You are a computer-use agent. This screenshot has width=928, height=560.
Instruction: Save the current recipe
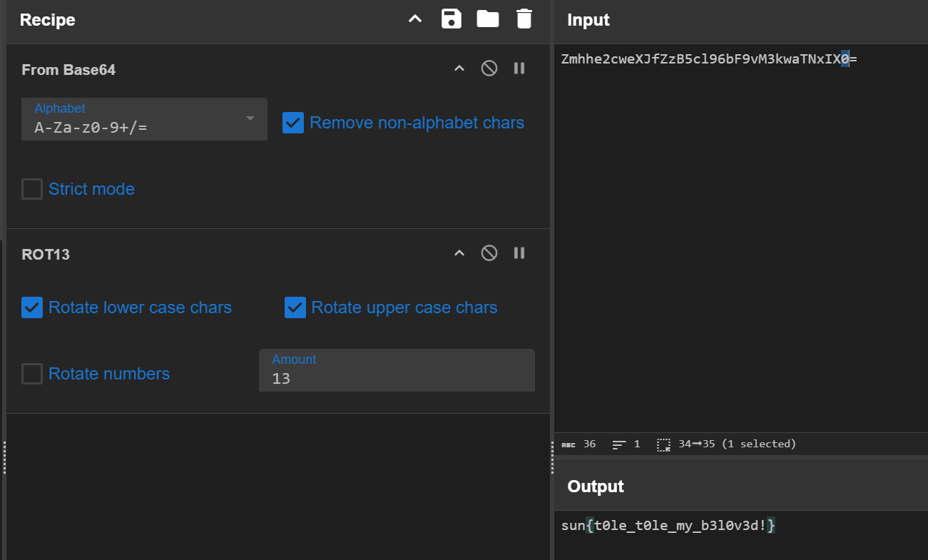point(452,19)
